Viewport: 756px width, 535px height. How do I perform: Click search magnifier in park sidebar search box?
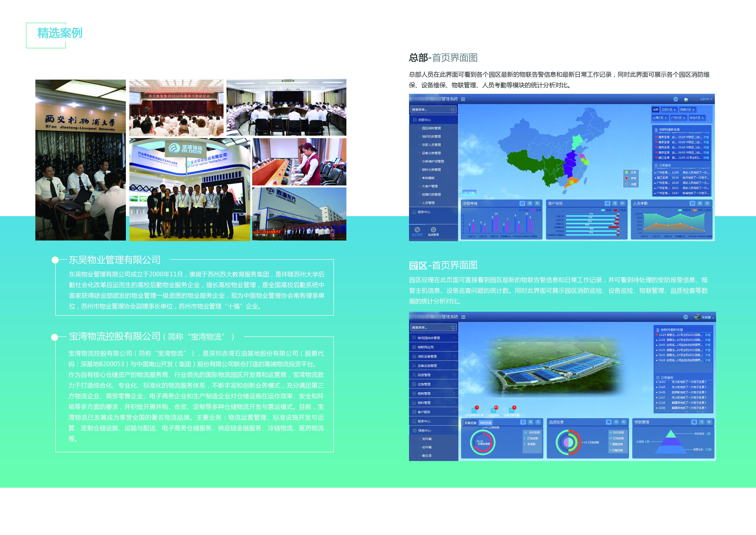(x=453, y=327)
